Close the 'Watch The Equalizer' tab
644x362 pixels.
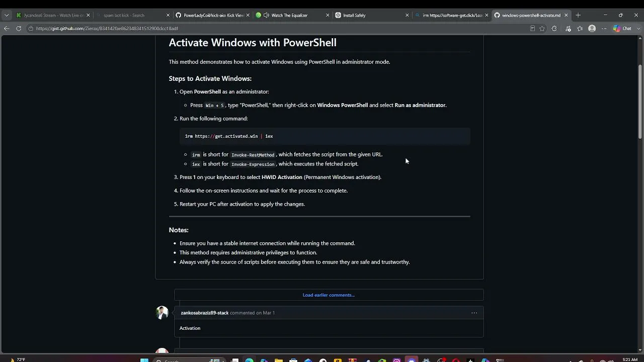point(328,15)
